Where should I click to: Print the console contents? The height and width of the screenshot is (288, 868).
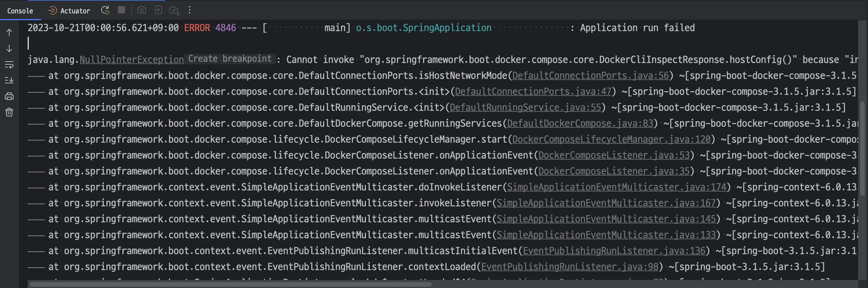coord(9,96)
